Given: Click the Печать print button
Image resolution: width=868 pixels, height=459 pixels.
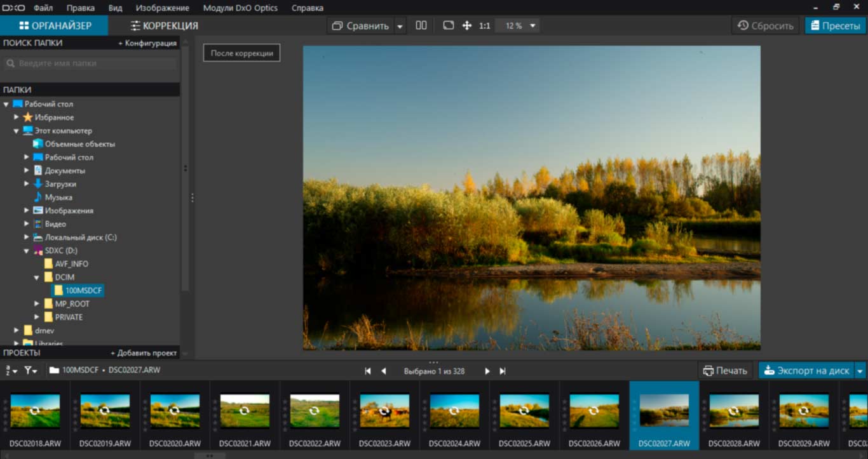Looking at the screenshot, I should tap(725, 371).
